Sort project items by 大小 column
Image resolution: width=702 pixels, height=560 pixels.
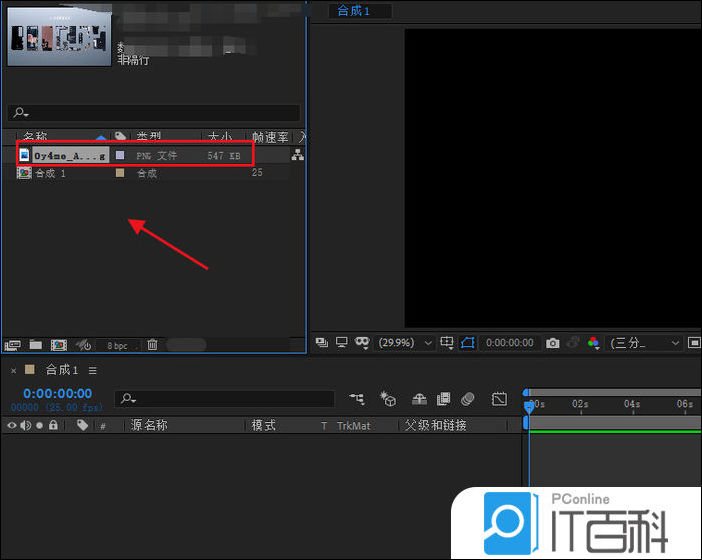pyautogui.click(x=220, y=136)
